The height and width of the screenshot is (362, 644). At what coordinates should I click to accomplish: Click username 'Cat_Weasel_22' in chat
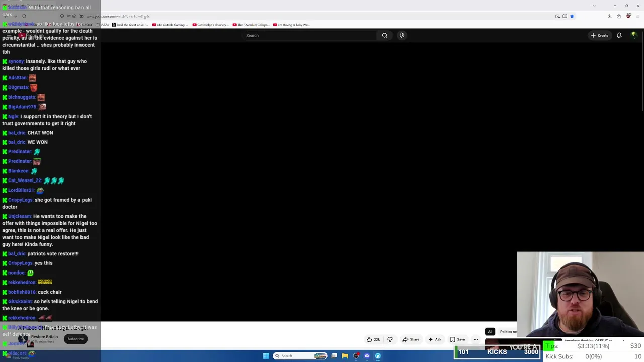(25, 180)
